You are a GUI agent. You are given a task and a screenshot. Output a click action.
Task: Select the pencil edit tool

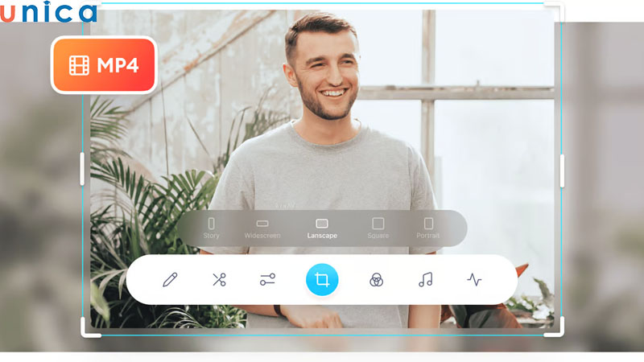(170, 280)
